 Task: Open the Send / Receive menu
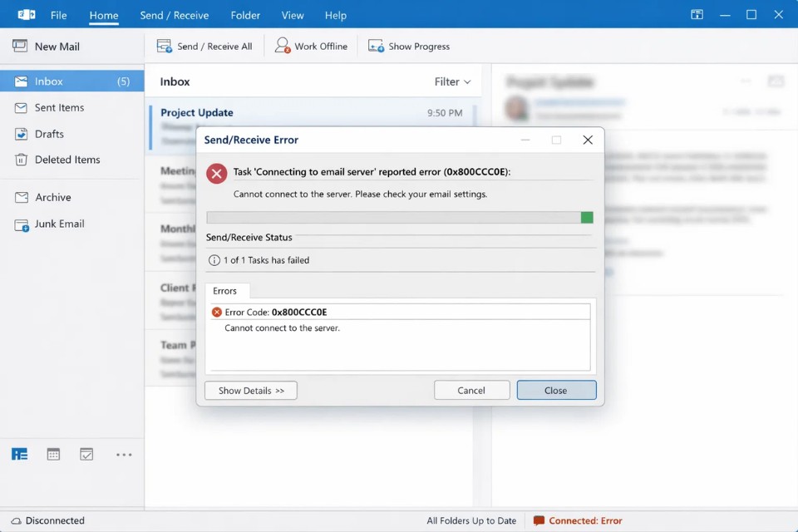click(175, 15)
